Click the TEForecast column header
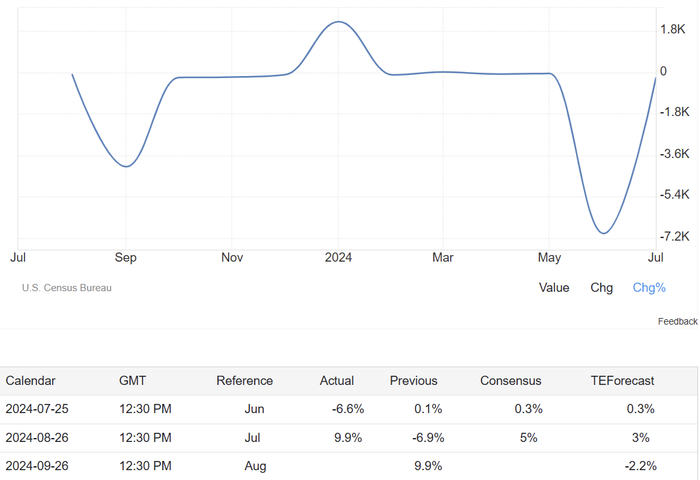 622,381
